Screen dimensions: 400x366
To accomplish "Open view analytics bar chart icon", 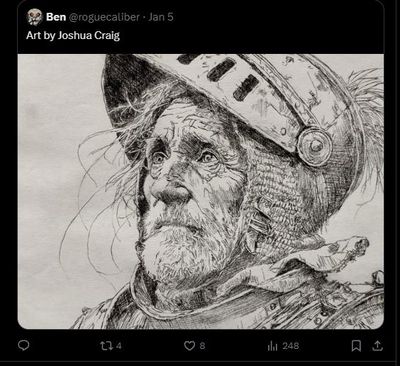I will click(x=272, y=346).
